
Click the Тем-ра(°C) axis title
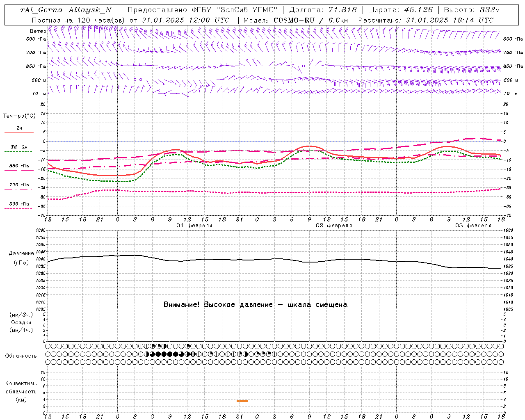point(19,116)
